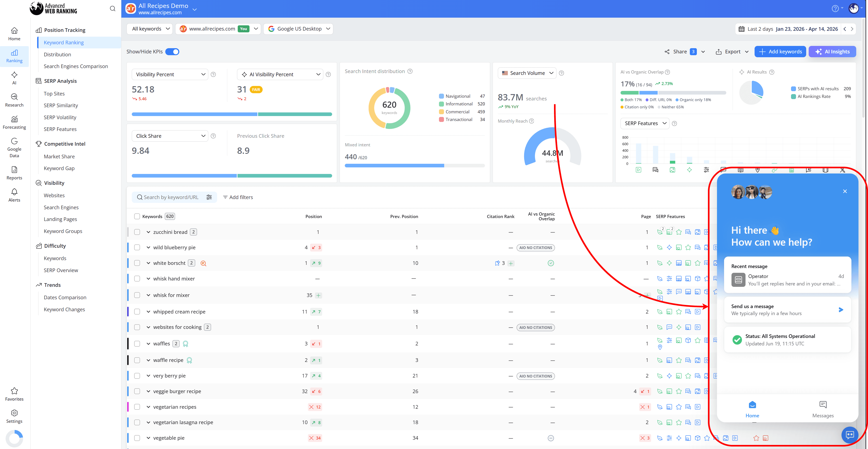This screenshot has height=449, width=868.
Task: Open the www.allrecipes.com website dropdown
Action: click(218, 29)
